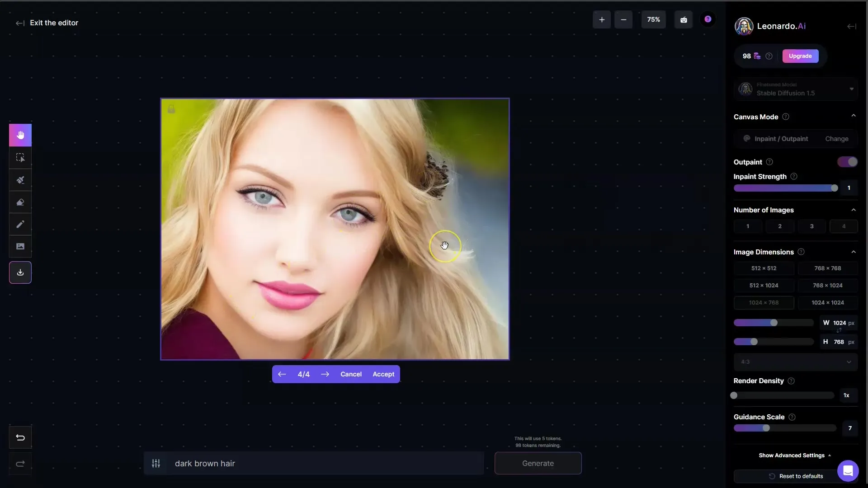Click the Change canvas mode button
Screen dimensions: 868x488
836,138
